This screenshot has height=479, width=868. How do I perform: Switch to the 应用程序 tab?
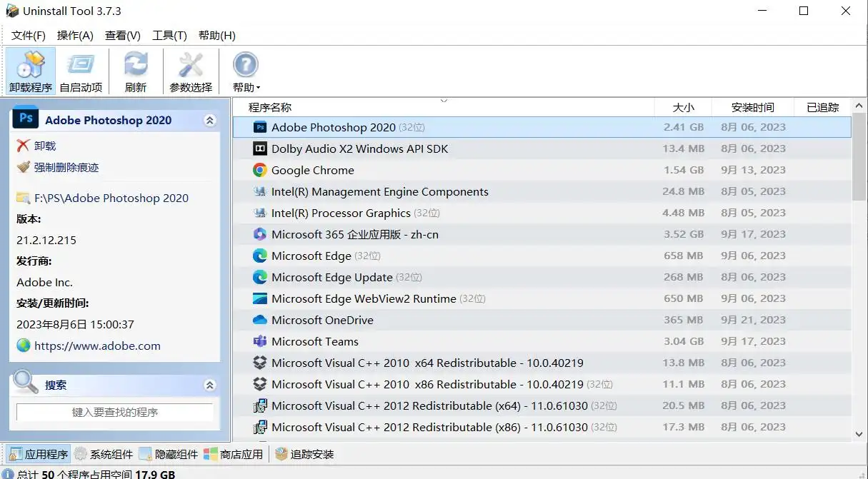tap(39, 454)
